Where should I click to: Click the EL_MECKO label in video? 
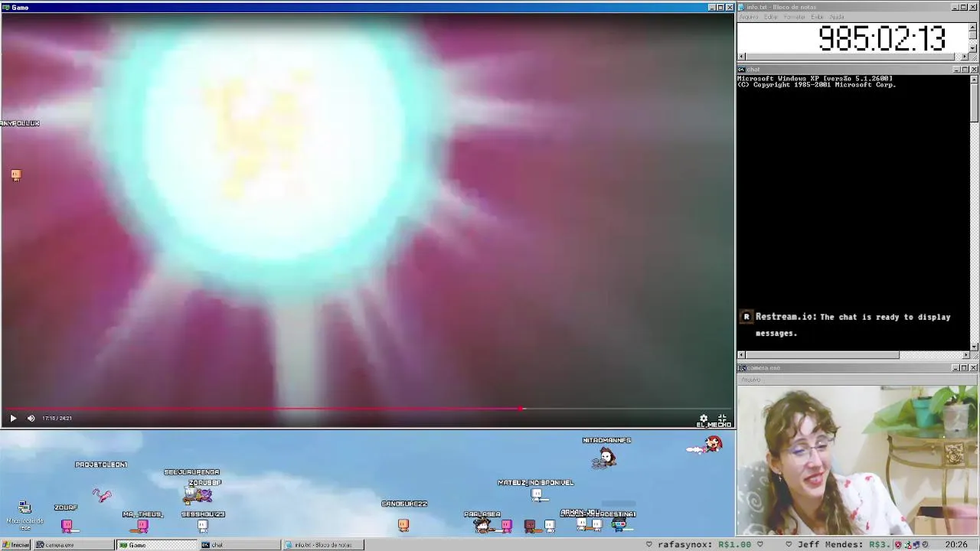714,425
